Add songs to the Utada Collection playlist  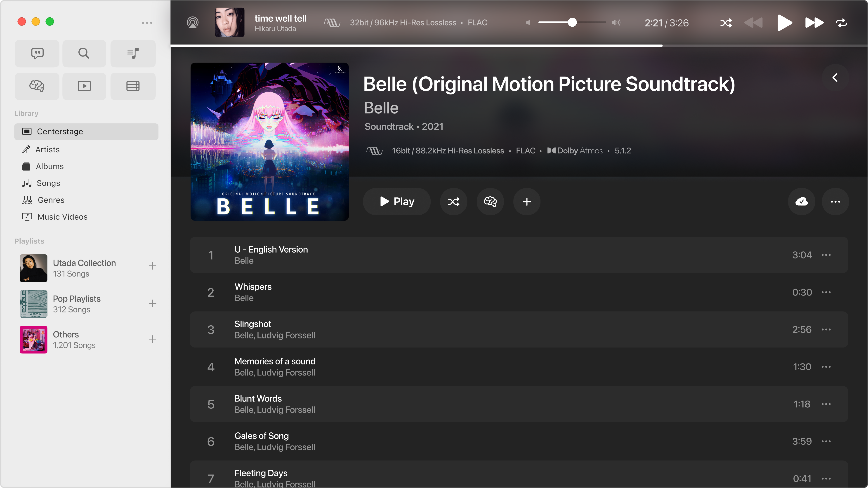pyautogui.click(x=152, y=266)
